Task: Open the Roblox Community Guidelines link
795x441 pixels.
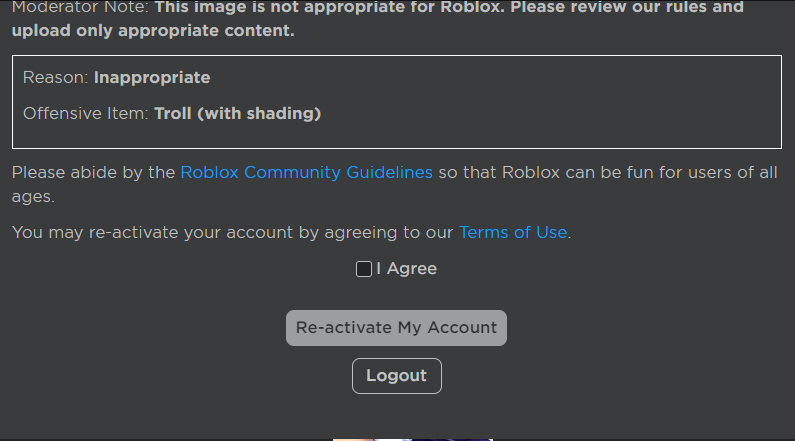Action: click(306, 172)
